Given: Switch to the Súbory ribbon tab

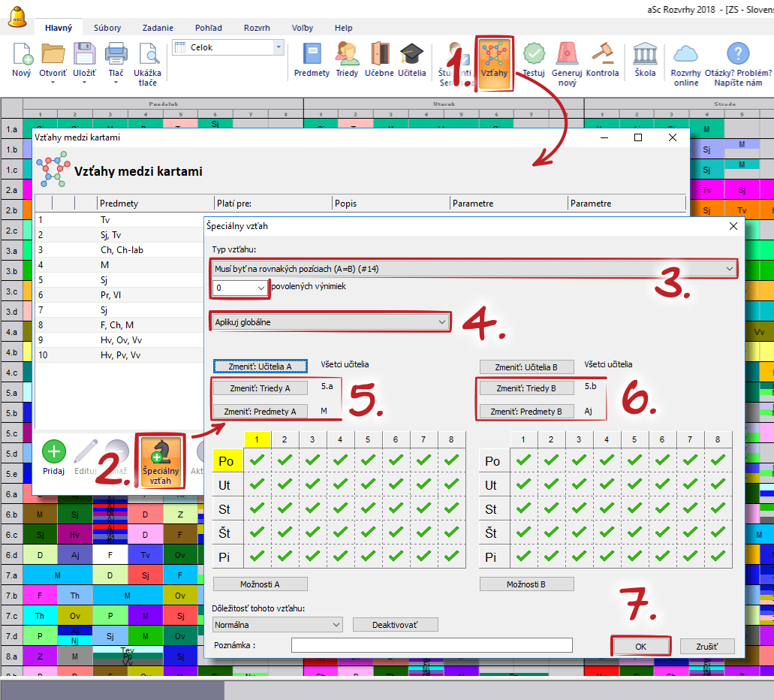Looking at the screenshot, I should click(107, 28).
